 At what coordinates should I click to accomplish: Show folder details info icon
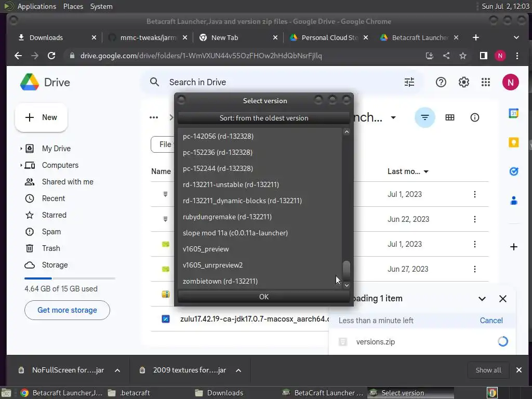pyautogui.click(x=475, y=117)
